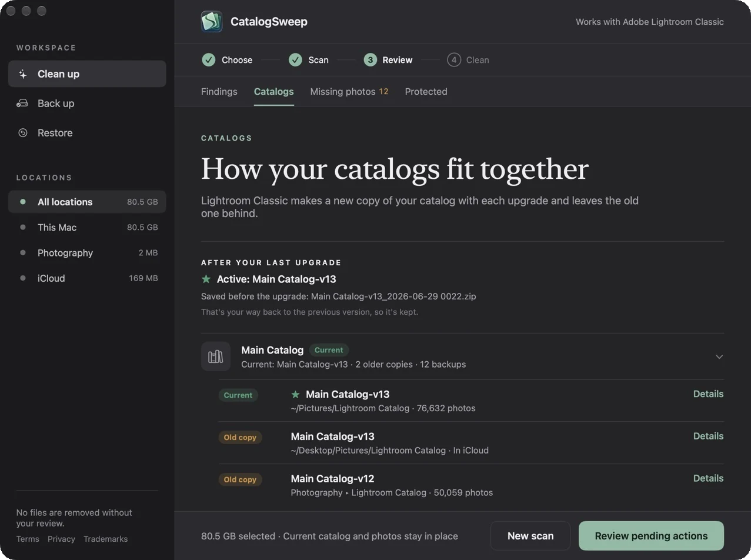751x560 pixels.
Task: Click the star icon in Main Catalog-v13 current row
Action: (x=296, y=394)
